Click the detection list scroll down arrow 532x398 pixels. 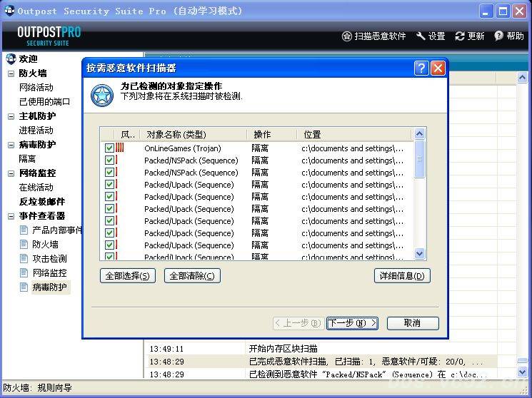point(419,254)
